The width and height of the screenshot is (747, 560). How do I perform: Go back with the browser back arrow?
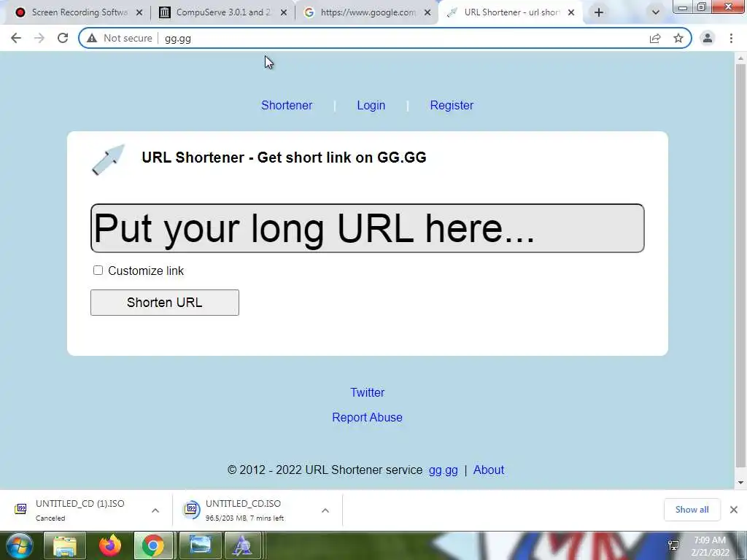16,38
